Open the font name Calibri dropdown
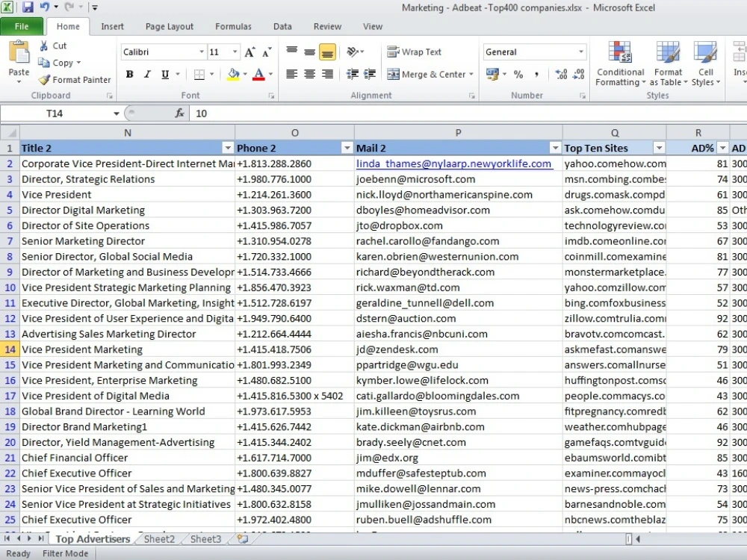The width and height of the screenshot is (747, 560). (202, 52)
